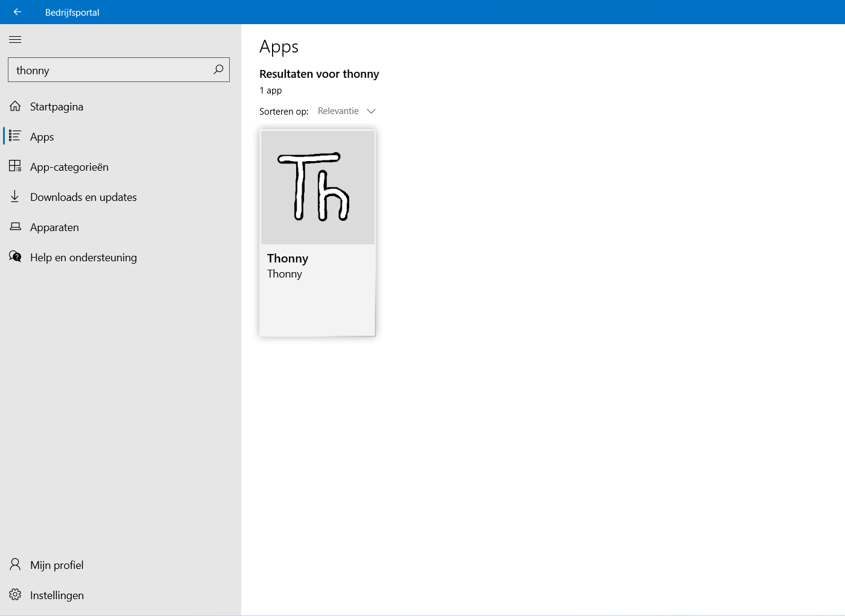Screen dimensions: 845x616
Task: Click the Mijn profiel person icon
Action: tap(15, 564)
